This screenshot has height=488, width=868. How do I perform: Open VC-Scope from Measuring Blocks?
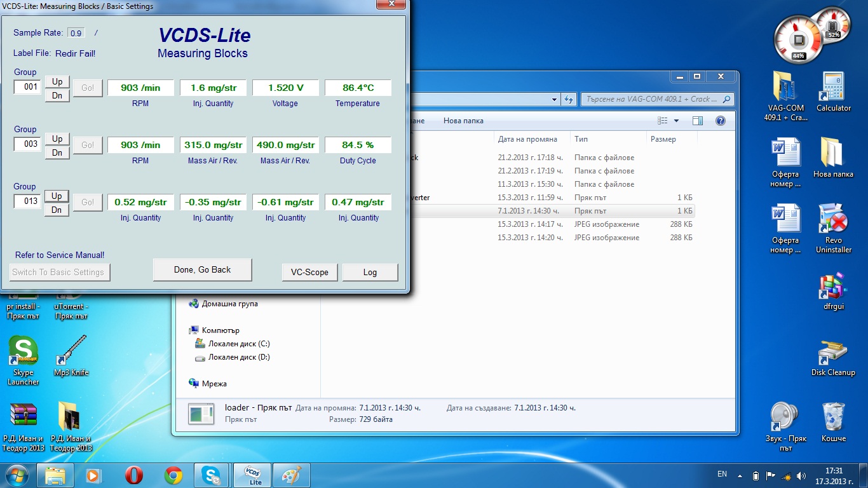(309, 272)
